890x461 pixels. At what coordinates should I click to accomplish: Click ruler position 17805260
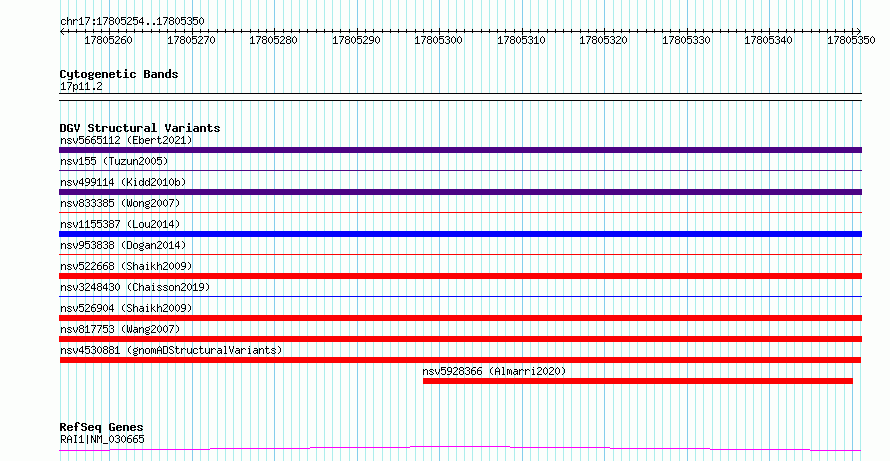tap(108, 40)
